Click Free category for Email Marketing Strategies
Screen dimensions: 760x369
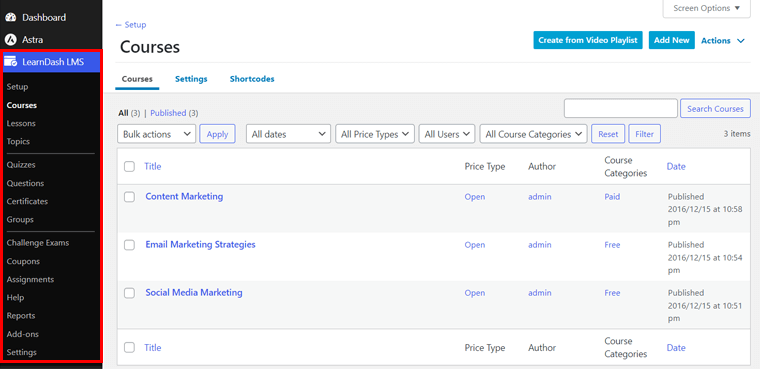click(x=612, y=245)
